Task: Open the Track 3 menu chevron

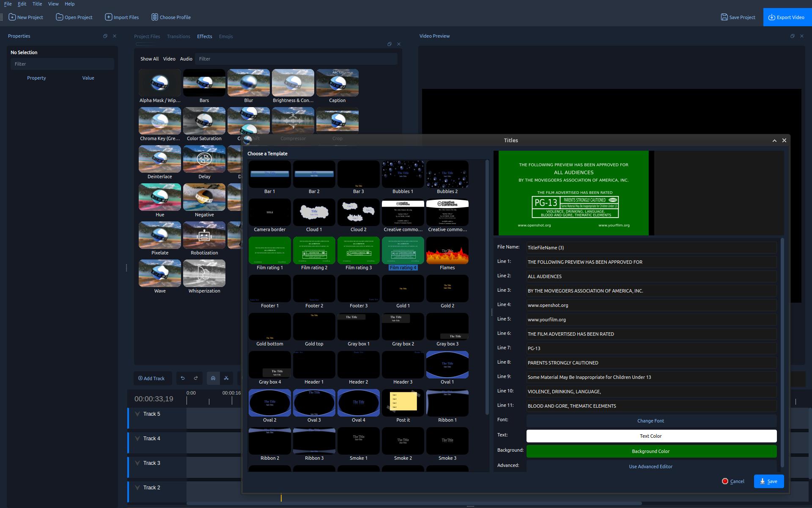Action: [137, 463]
